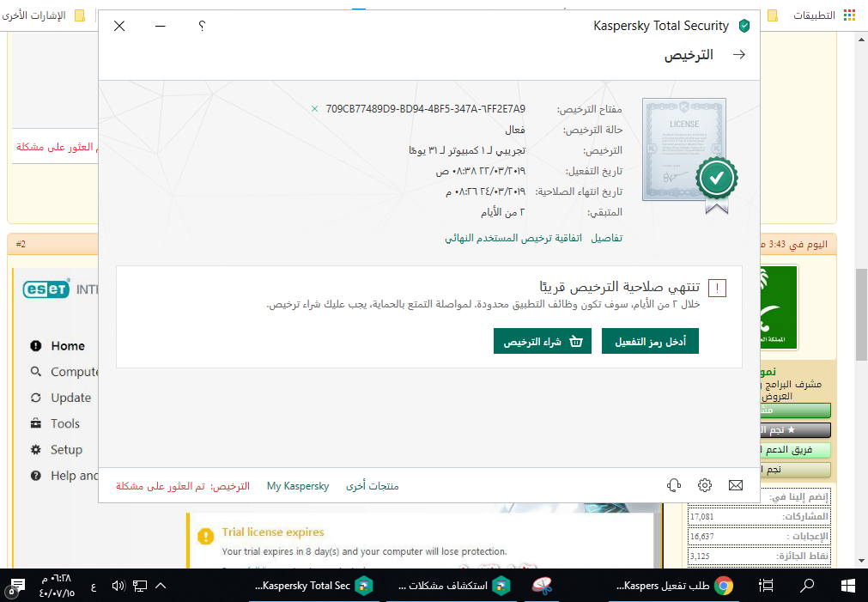Click the back arrow next to الترخيص

(739, 54)
